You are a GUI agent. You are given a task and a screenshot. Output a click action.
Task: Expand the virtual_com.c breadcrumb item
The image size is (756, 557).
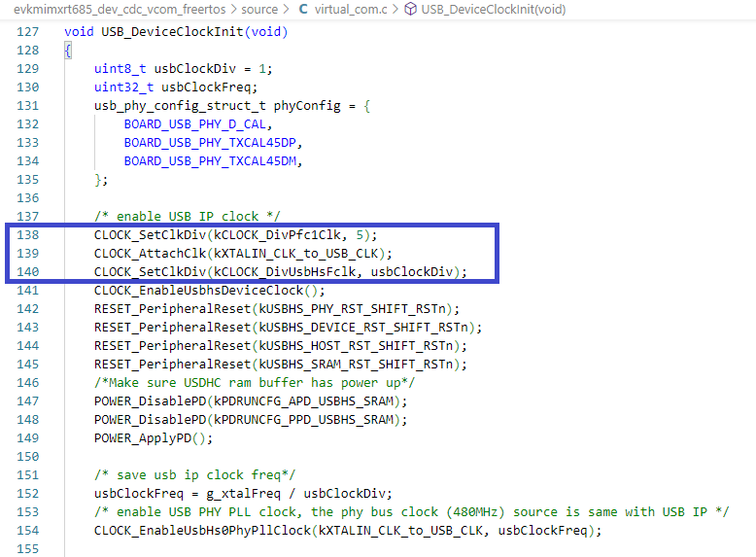coord(351,10)
